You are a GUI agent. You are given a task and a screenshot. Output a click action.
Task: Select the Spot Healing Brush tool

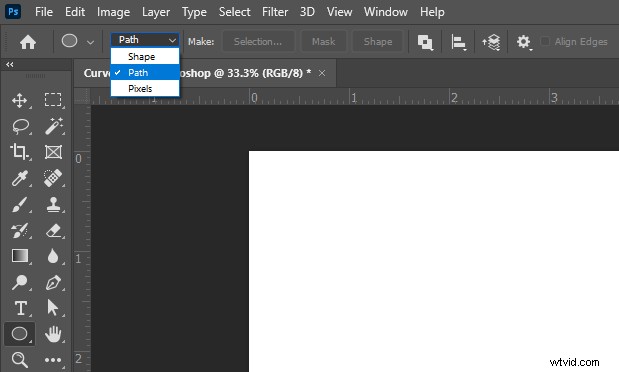[x=53, y=178]
